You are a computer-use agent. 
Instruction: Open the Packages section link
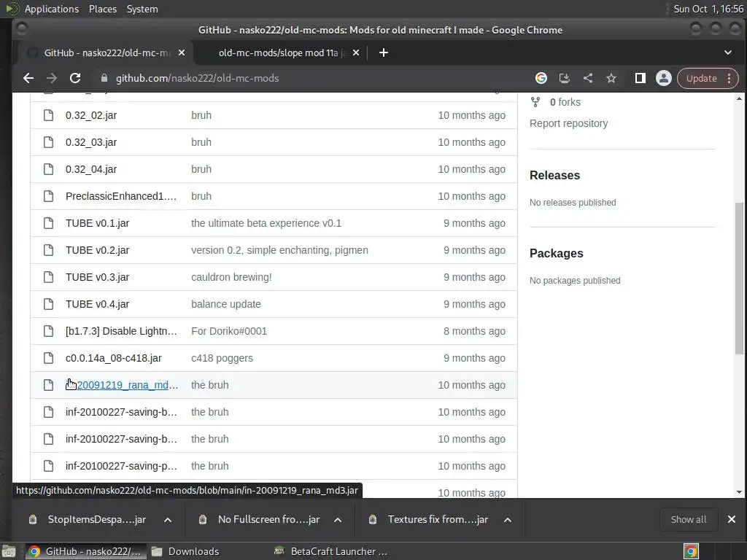pos(557,253)
